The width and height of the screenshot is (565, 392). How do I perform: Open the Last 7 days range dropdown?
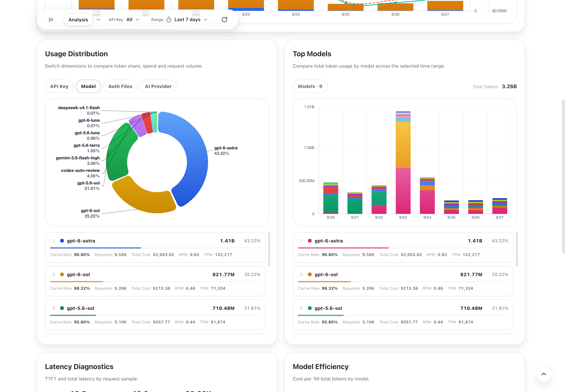coord(191,20)
